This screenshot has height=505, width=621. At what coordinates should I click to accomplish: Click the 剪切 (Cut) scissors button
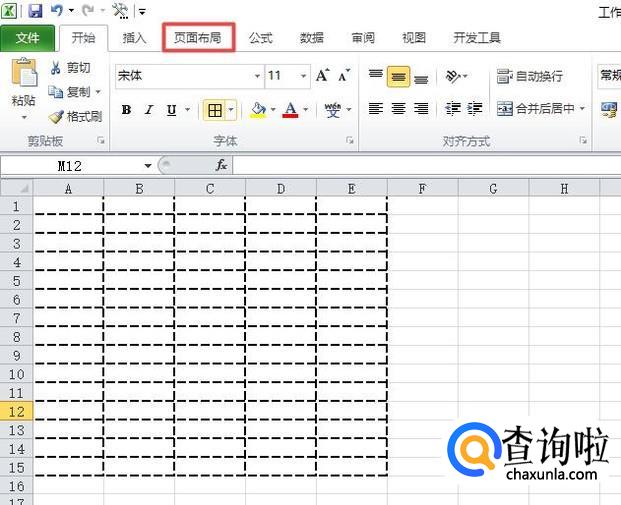tap(70, 68)
